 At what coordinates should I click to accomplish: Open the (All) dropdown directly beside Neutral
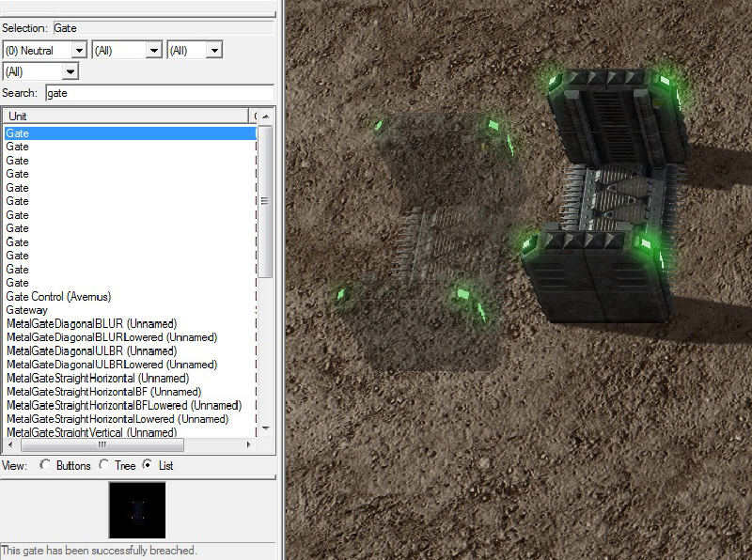127,51
